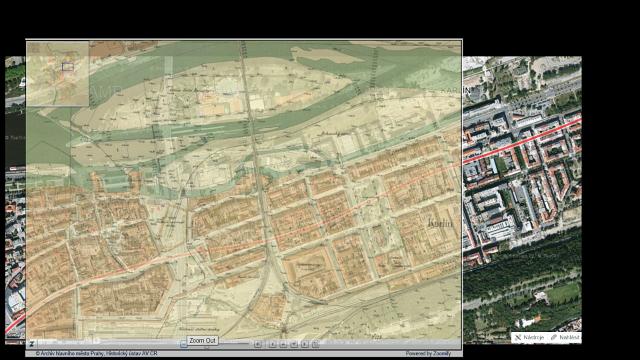Pan the historic map left with arrow icon
Screen dimensions: 640x360
[x=272, y=344]
